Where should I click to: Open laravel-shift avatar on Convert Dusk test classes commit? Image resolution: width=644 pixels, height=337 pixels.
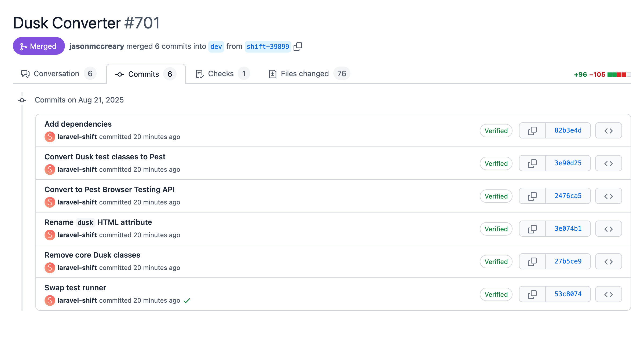[x=50, y=170]
